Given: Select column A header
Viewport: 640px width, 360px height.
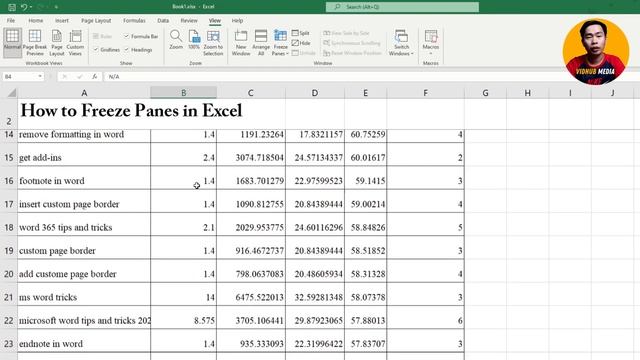Looking at the screenshot, I should [84, 93].
